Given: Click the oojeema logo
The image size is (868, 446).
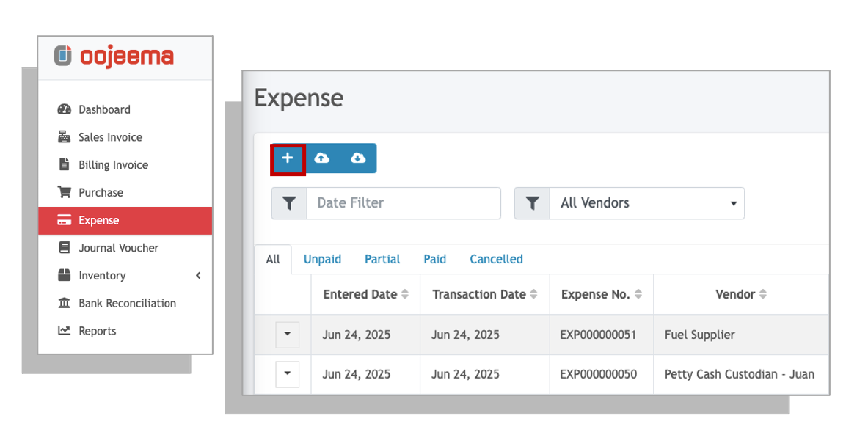Looking at the screenshot, I should tap(114, 56).
